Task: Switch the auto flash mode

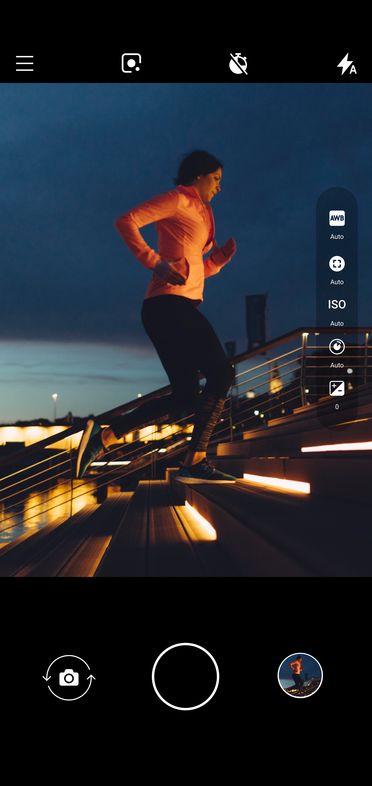Action: tap(346, 64)
